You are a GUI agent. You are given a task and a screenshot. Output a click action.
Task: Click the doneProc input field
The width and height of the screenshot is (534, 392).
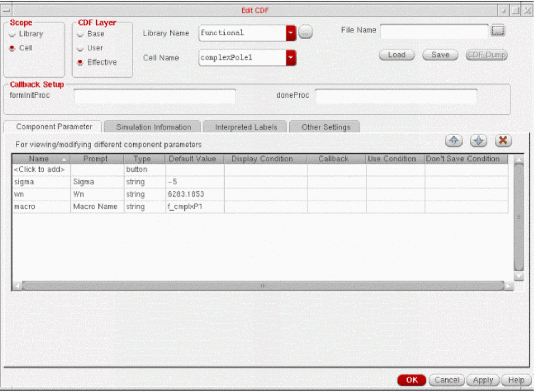395,96
